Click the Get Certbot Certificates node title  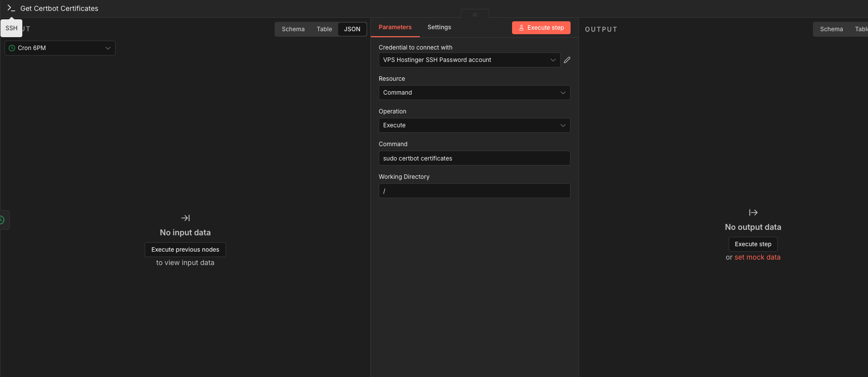(59, 8)
